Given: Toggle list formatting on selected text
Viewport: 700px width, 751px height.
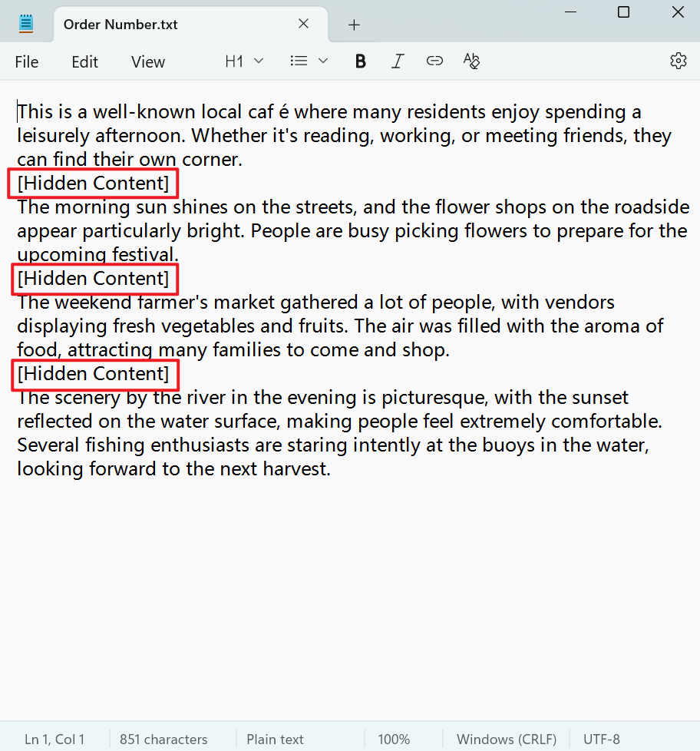Looking at the screenshot, I should coord(299,61).
